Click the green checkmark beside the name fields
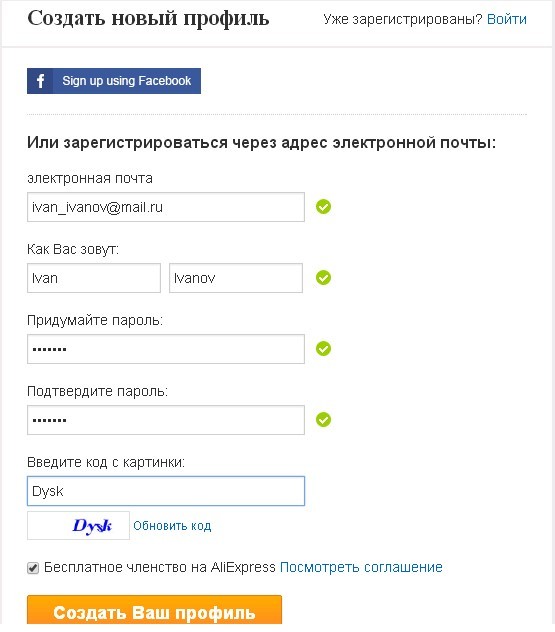The image size is (555, 632). pos(323,278)
